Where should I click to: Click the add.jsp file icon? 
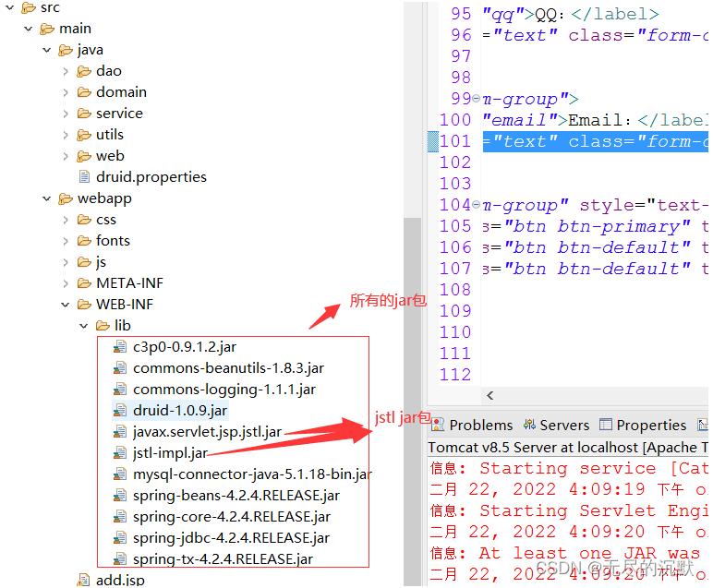click(x=84, y=580)
